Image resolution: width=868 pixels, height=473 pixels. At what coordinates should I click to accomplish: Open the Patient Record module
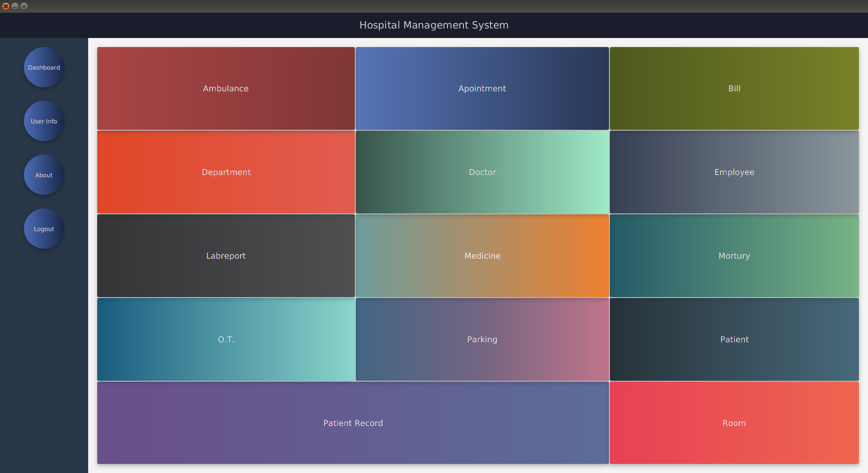point(353,423)
